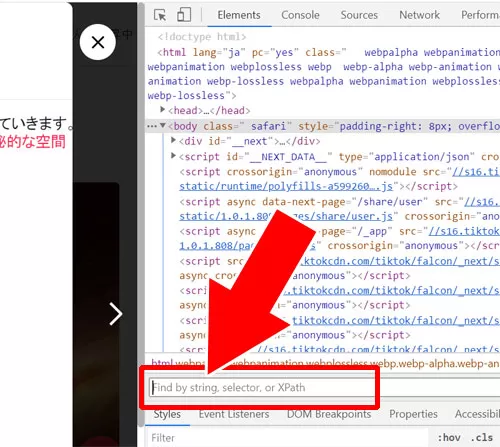Switch to the Sources tab
The image size is (500, 447).
(x=359, y=15)
